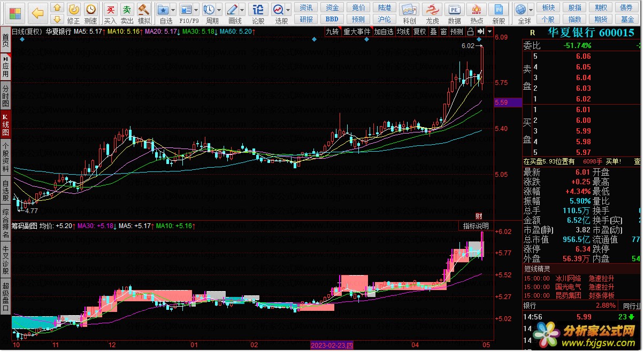Click the up arrow page icon
This screenshot has width=644, height=352.
58,7
